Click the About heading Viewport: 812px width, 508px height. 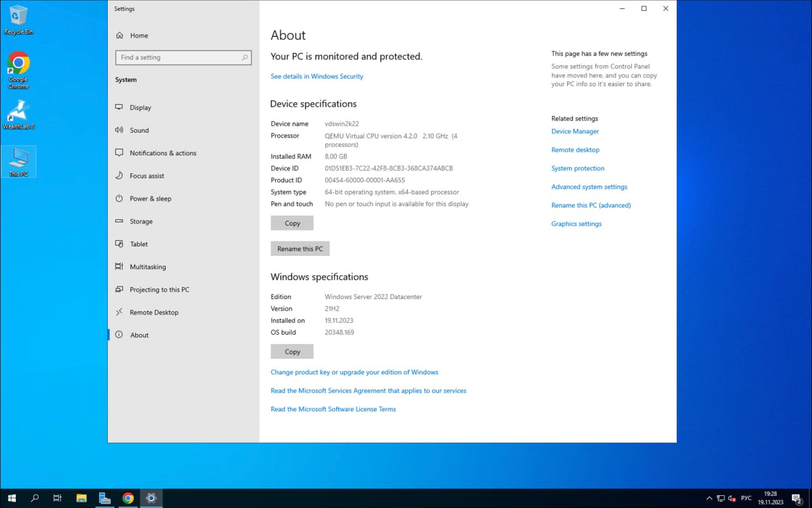(x=288, y=36)
